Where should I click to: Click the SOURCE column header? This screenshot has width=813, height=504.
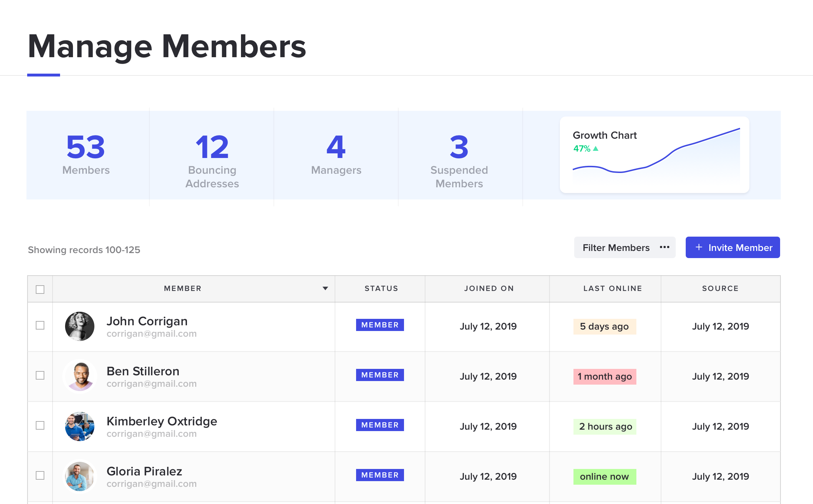pyautogui.click(x=720, y=288)
